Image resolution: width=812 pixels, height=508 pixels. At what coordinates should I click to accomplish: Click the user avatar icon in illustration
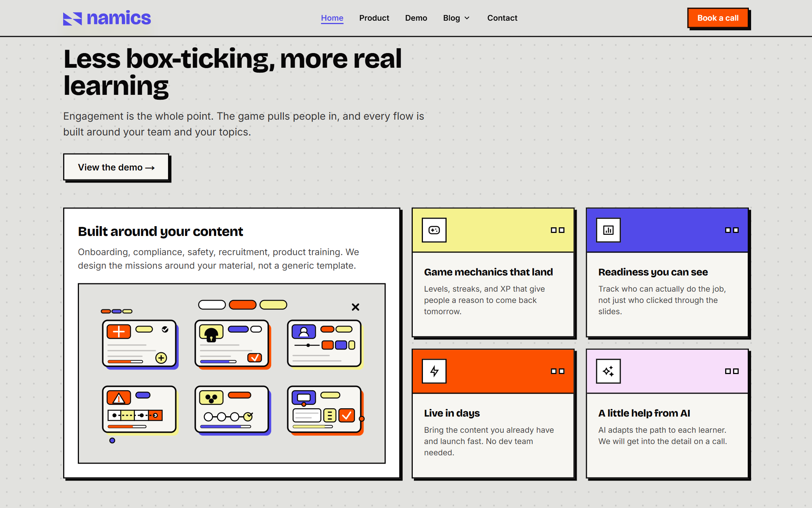click(x=304, y=332)
